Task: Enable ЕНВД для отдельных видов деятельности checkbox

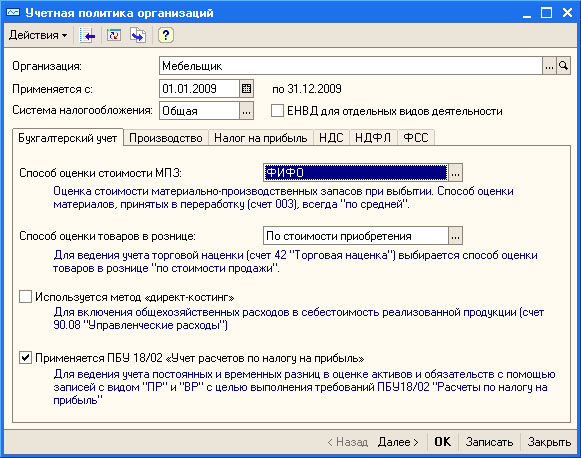Action: tap(277, 110)
